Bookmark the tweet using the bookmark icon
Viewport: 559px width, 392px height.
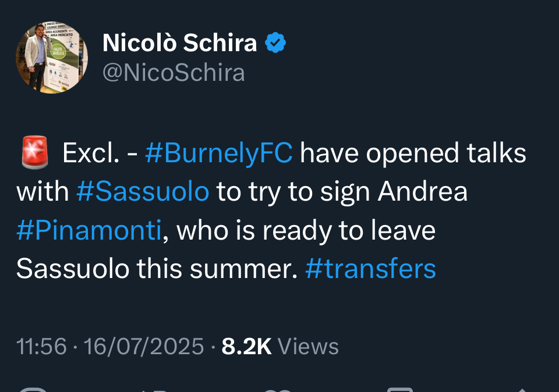click(x=400, y=389)
